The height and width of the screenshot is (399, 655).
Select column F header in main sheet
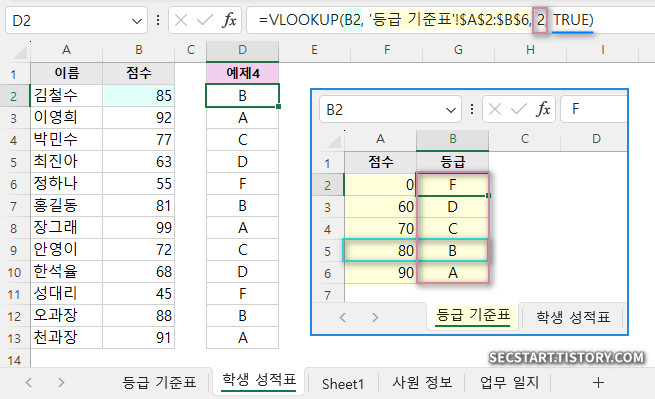point(387,50)
